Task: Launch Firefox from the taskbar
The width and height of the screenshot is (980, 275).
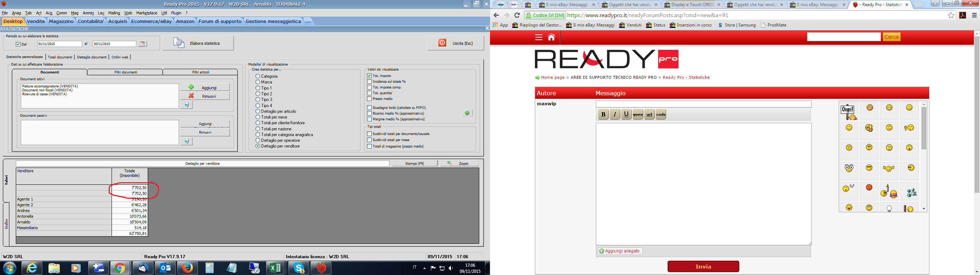Action: [x=187, y=268]
